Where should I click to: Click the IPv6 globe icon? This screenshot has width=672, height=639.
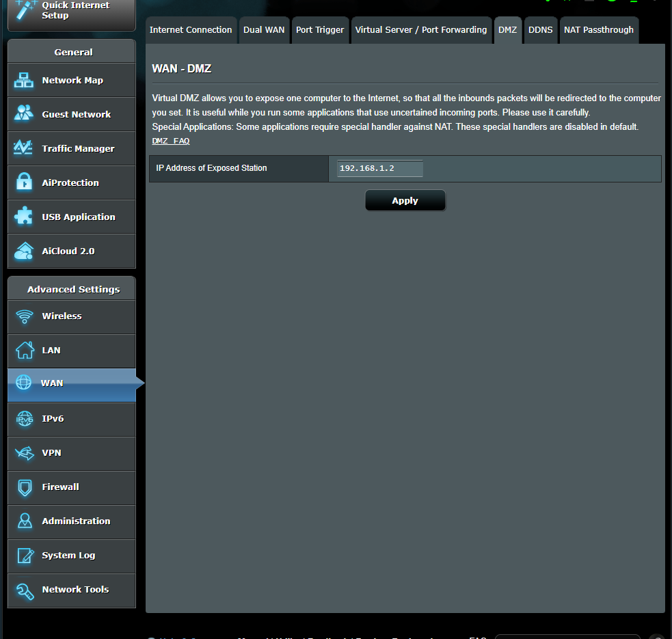[25, 419]
